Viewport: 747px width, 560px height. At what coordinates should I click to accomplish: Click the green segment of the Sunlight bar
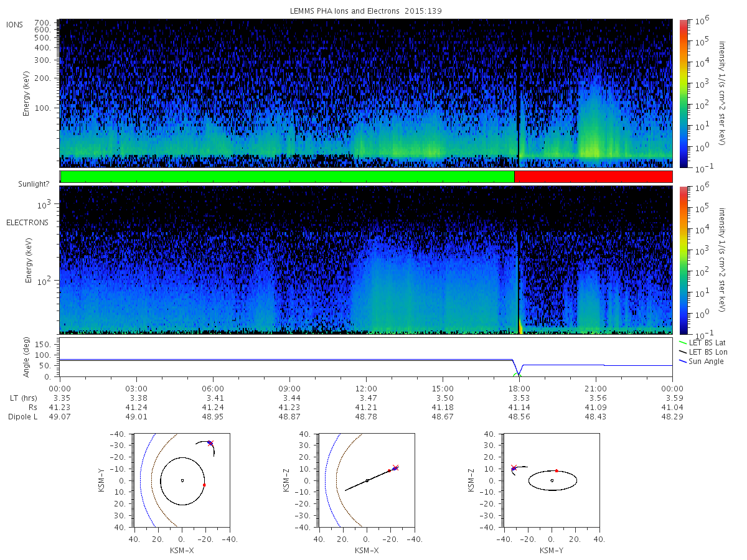(287, 177)
